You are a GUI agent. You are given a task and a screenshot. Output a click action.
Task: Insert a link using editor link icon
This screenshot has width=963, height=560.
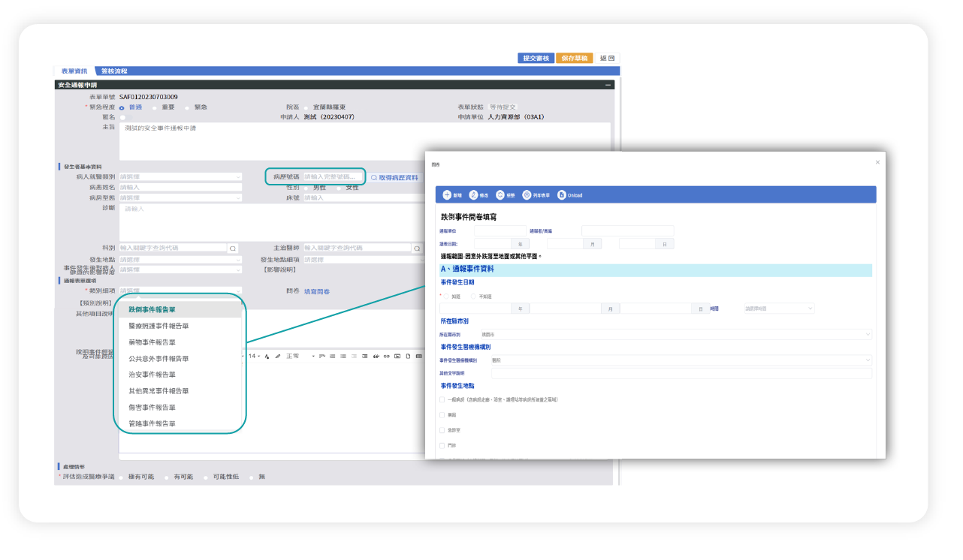[x=387, y=356]
